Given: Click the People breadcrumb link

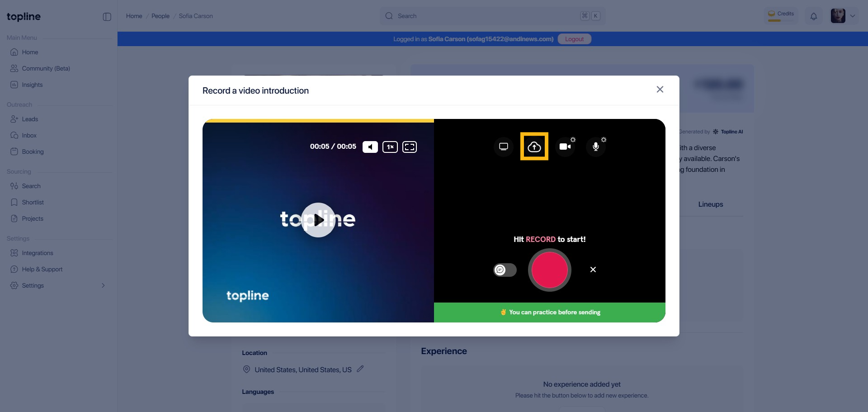Looking at the screenshot, I should point(160,16).
